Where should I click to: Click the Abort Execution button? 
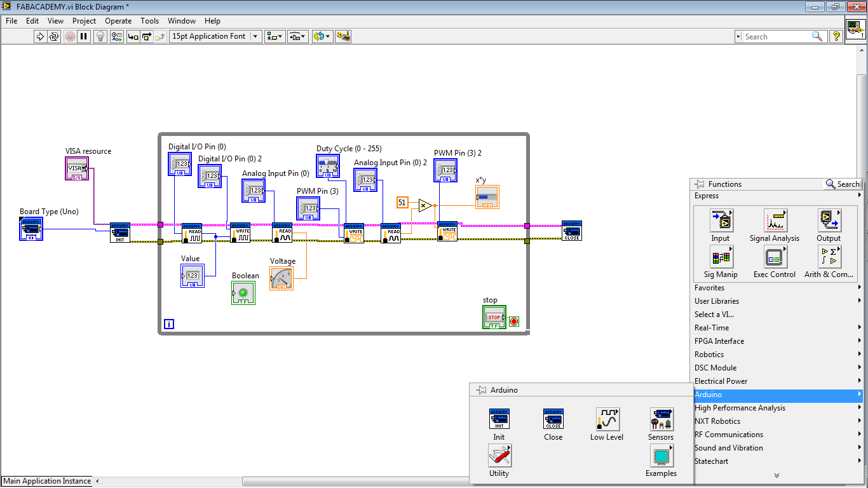click(x=70, y=37)
